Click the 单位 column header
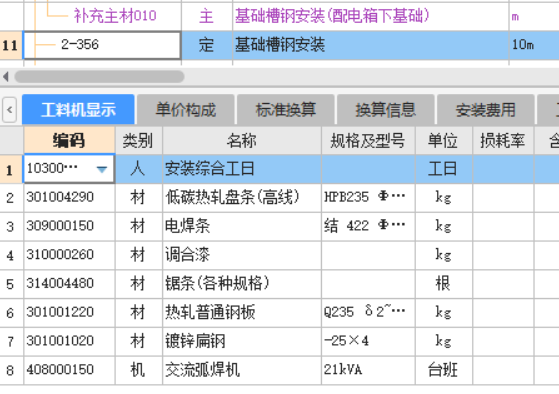559x394 pixels. 444,140
